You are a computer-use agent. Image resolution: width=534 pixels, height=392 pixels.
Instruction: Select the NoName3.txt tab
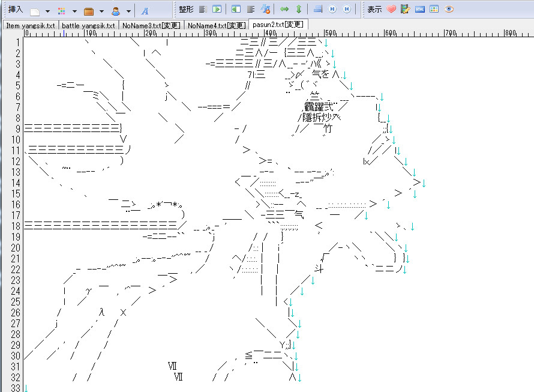[x=151, y=25]
